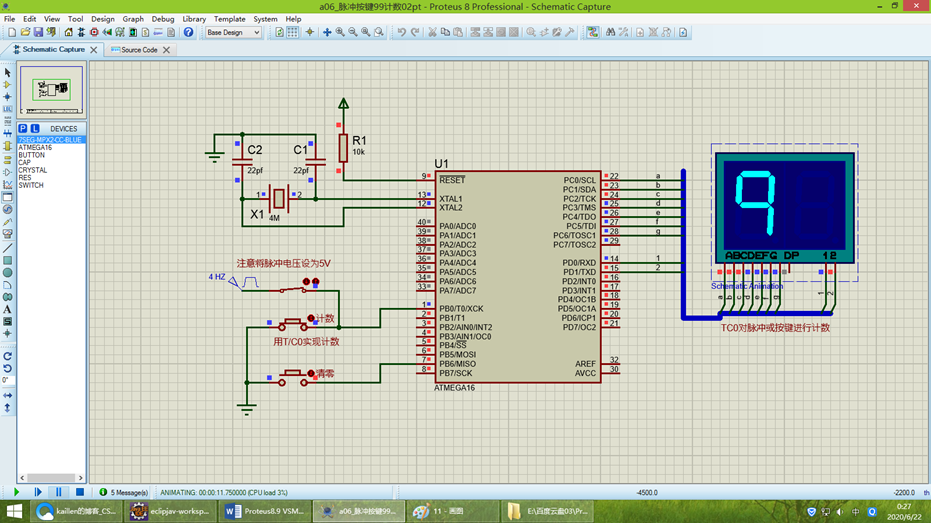The image size is (931, 524).
Task: Stop the simulation
Action: (x=80, y=492)
